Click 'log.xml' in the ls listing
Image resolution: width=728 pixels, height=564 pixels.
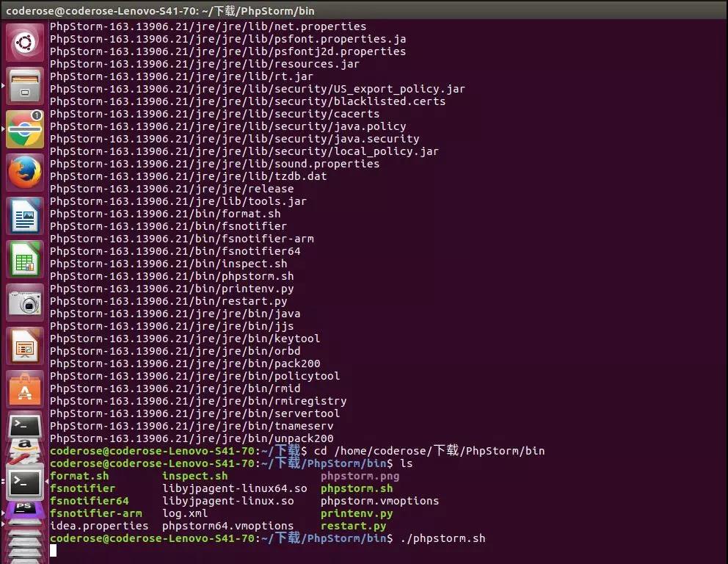[185, 513]
